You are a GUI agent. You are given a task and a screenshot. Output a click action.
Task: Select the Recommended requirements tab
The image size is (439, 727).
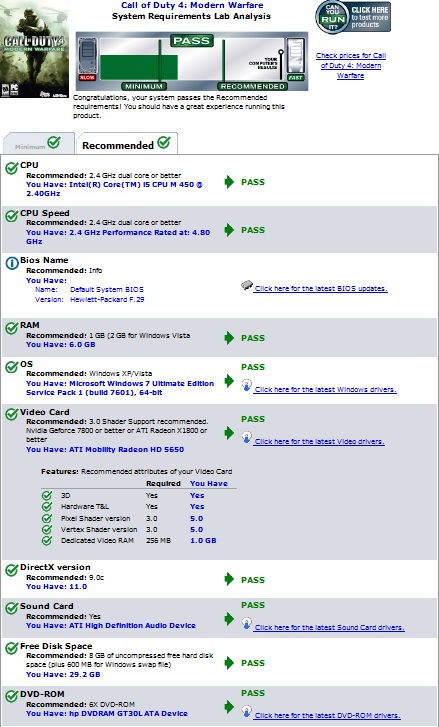click(127, 143)
